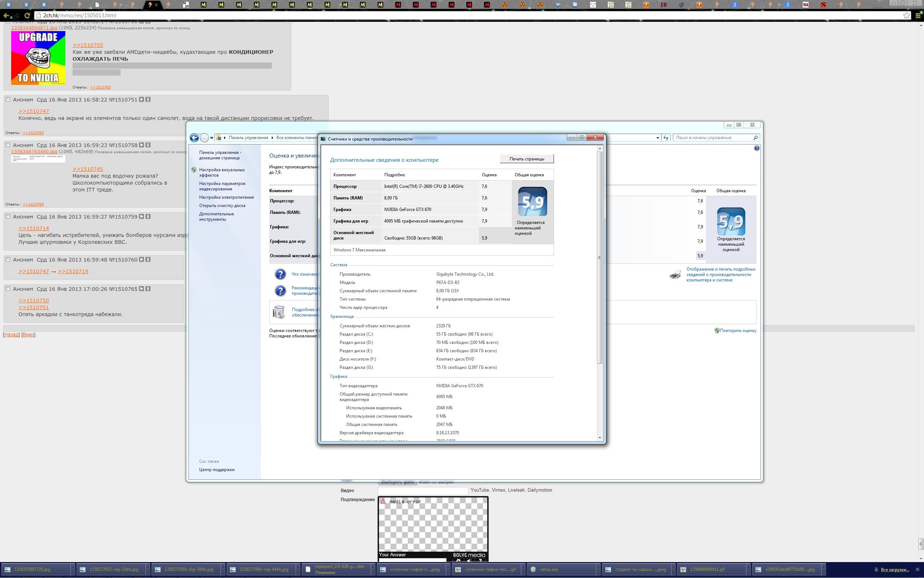Open dropdown arrow of 1358277918-clip-38kb.jpg download
Screen dimensions: 924x578
(x=222, y=569)
